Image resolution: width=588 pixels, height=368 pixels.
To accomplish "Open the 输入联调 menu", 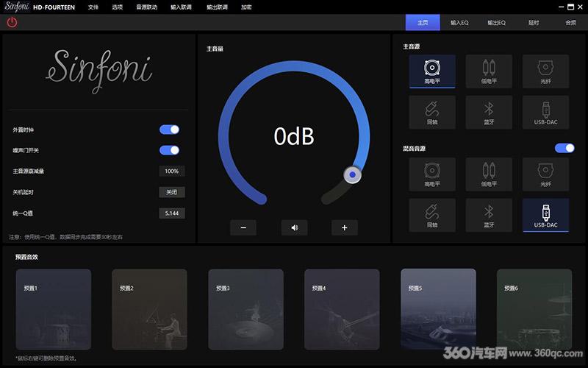I will 181,7.
